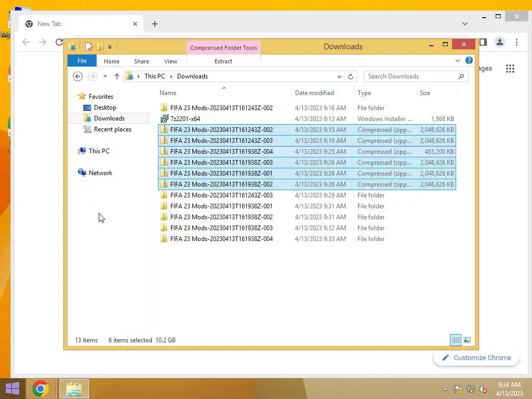532x399 pixels.
Task: Click the Explorer Forward arrow button
Action: coord(92,76)
